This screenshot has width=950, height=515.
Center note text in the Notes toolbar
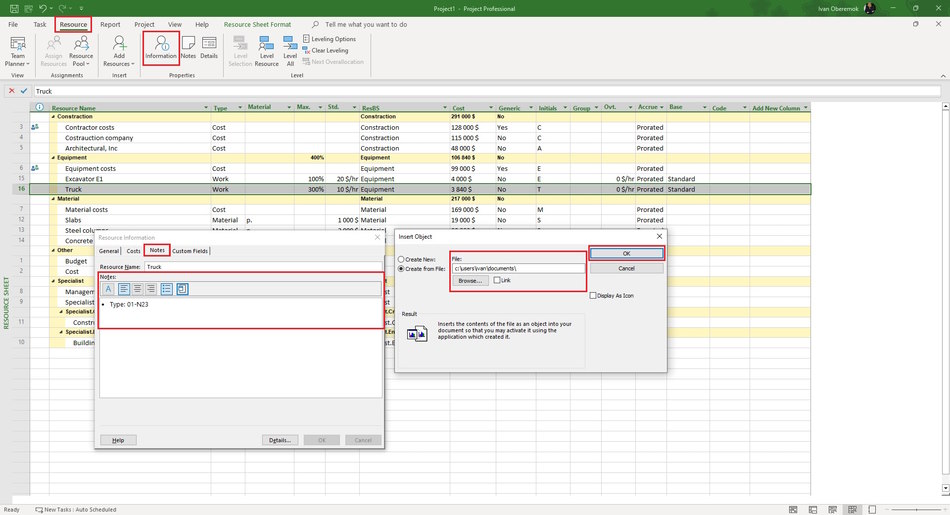tap(138, 289)
